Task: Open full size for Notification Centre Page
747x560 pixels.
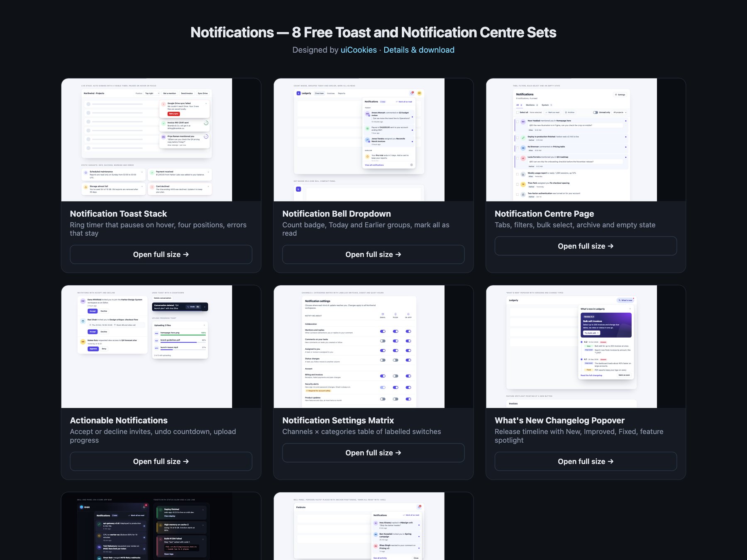Action: pyautogui.click(x=586, y=246)
